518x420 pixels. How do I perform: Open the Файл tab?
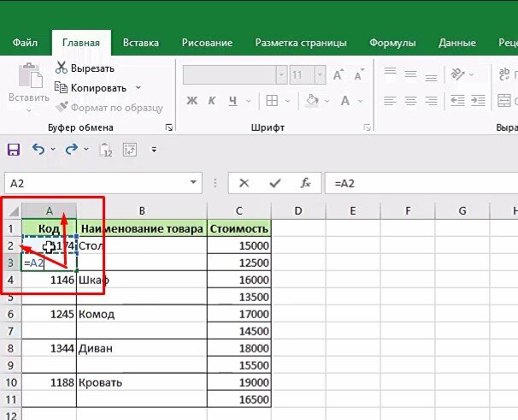tap(25, 43)
